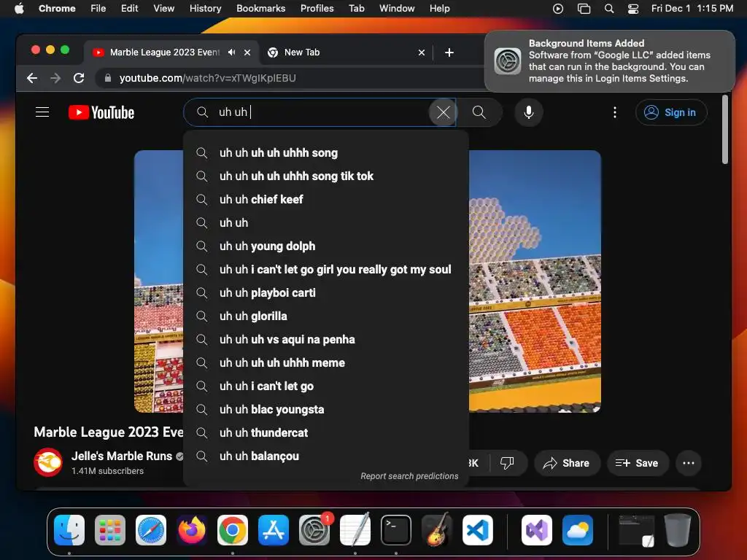747x560 pixels.
Task: Start voice search with the microphone icon
Action: tap(528, 112)
